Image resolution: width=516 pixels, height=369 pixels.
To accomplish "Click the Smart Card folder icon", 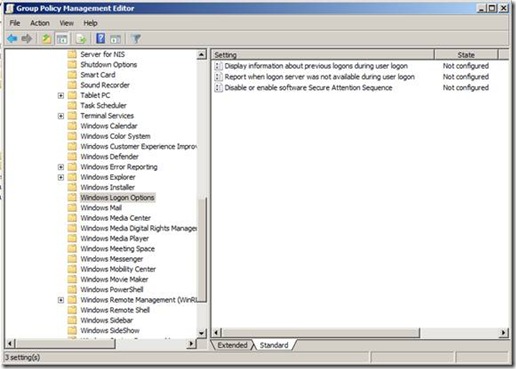I will (72, 75).
